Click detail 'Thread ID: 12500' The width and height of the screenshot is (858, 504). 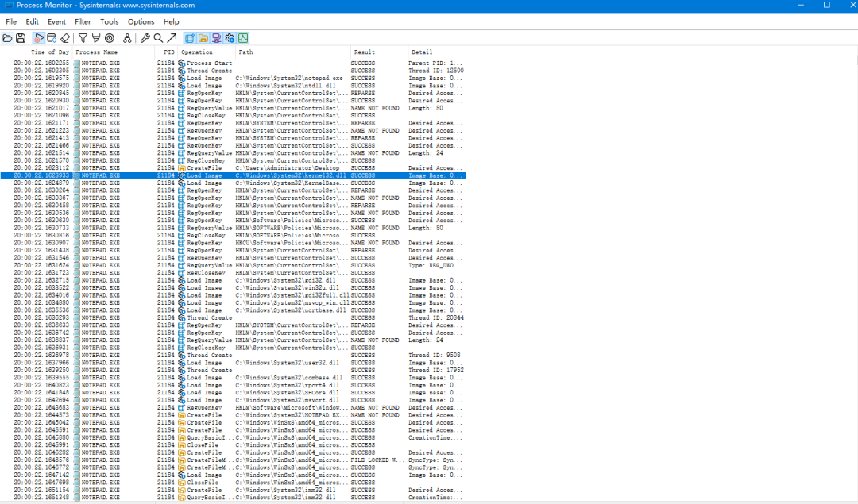pos(435,71)
